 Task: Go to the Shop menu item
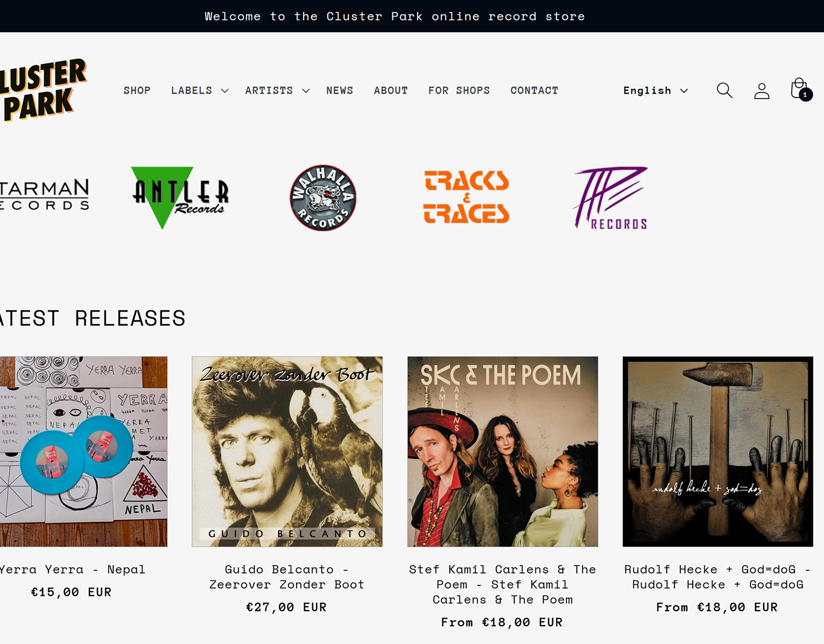pos(137,90)
